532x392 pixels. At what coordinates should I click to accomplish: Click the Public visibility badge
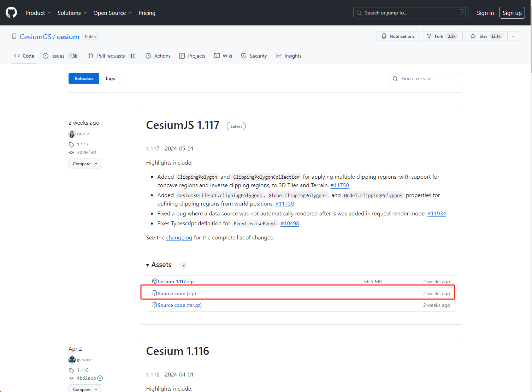click(x=91, y=37)
